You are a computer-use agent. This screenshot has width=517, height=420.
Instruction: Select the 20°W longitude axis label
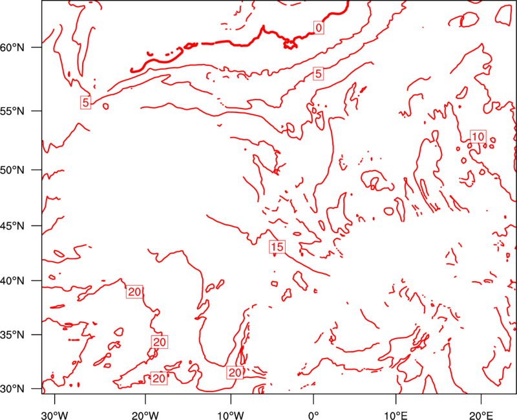(x=145, y=415)
